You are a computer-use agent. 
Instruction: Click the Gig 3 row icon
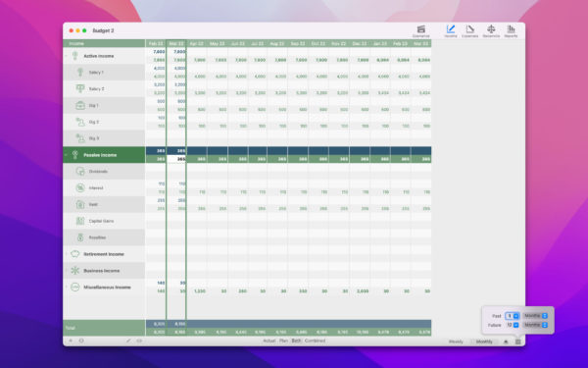click(80, 138)
